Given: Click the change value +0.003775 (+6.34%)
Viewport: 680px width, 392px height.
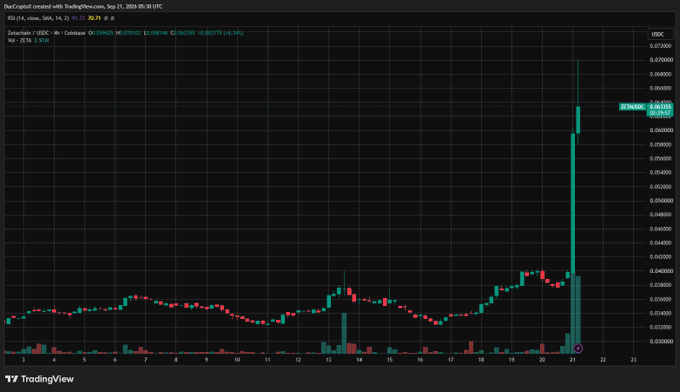Looking at the screenshot, I should (x=221, y=33).
